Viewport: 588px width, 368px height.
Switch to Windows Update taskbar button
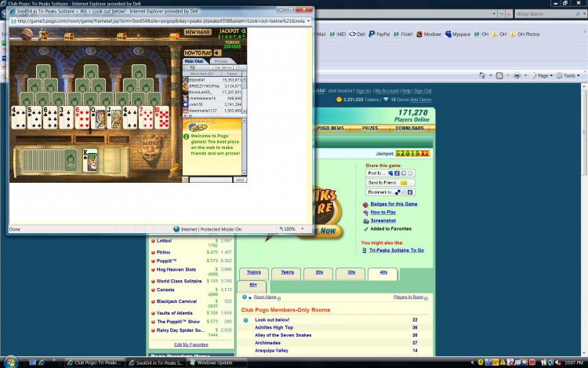click(x=217, y=363)
